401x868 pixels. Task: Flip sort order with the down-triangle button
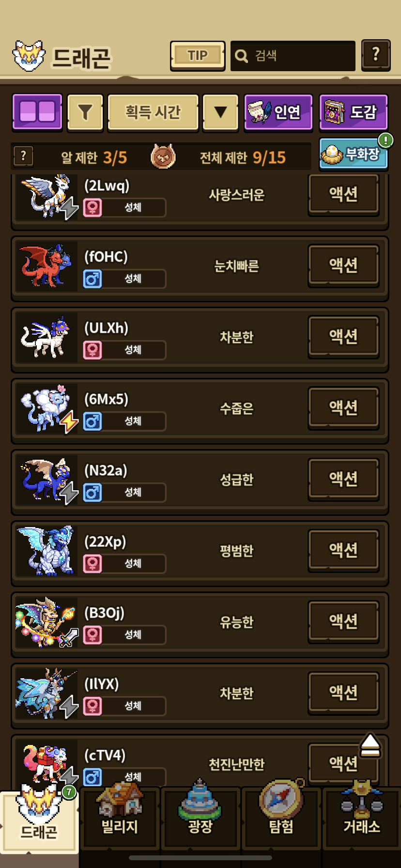click(x=220, y=112)
